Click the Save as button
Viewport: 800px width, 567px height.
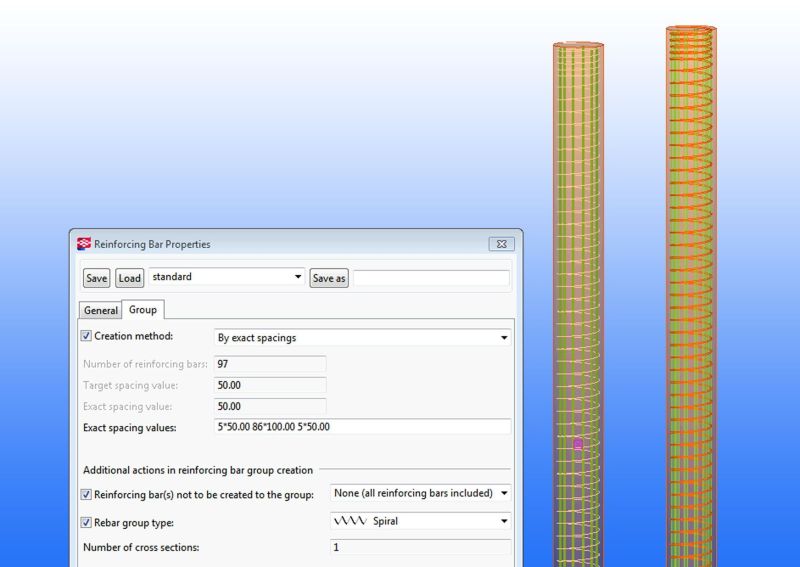point(329,278)
